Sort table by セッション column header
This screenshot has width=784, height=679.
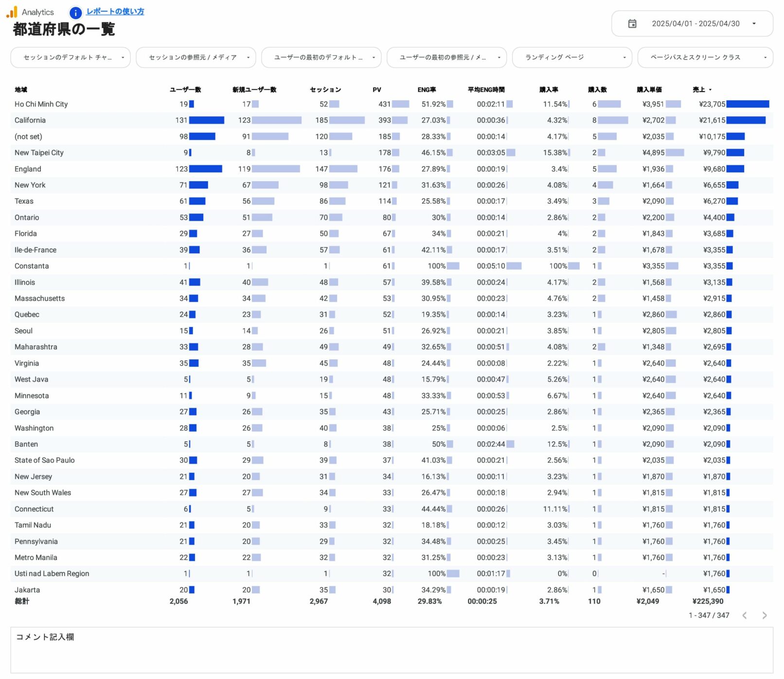pos(325,90)
